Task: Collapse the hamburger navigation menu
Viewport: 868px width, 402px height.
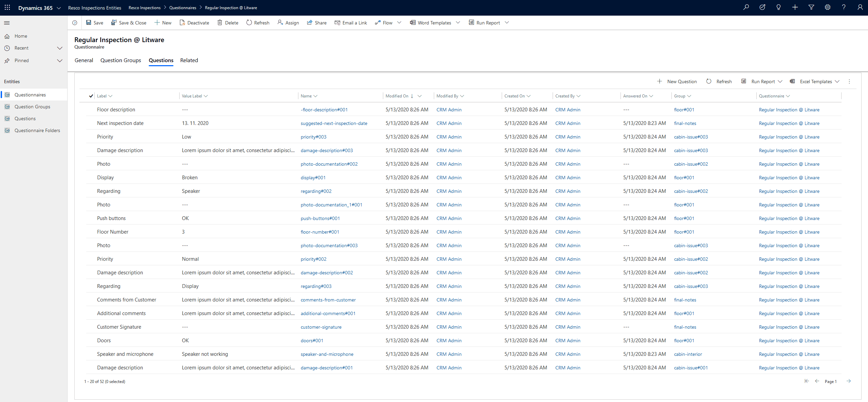Action: [x=7, y=23]
